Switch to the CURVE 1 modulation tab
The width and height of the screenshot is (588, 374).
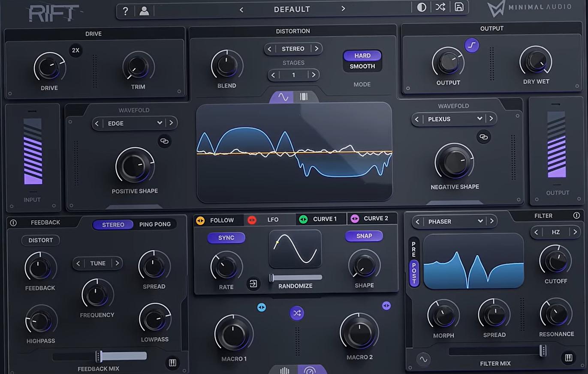coord(321,219)
